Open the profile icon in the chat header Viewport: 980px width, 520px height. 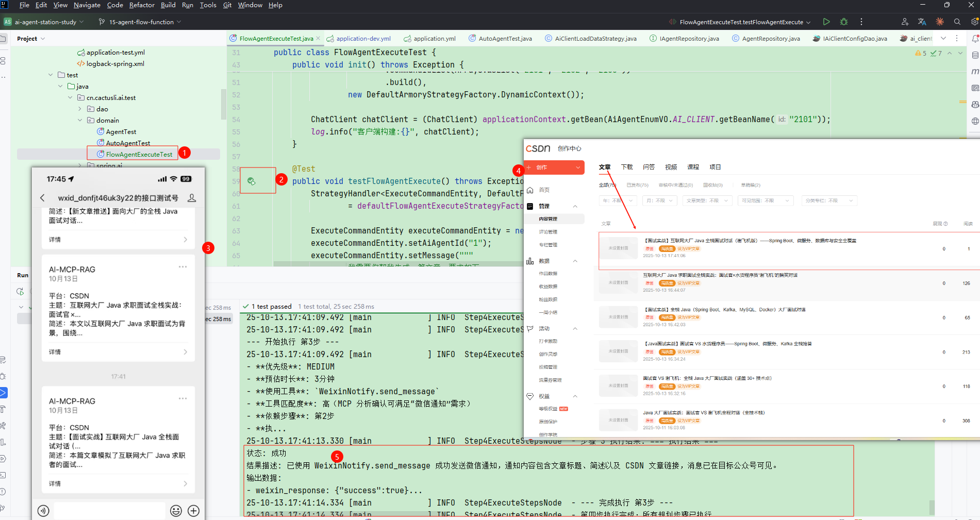(192, 198)
